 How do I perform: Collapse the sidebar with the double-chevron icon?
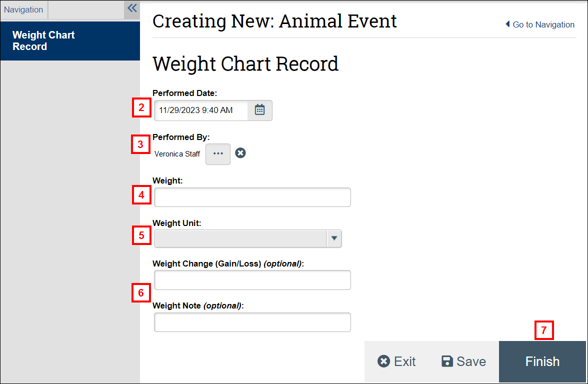(x=131, y=7)
